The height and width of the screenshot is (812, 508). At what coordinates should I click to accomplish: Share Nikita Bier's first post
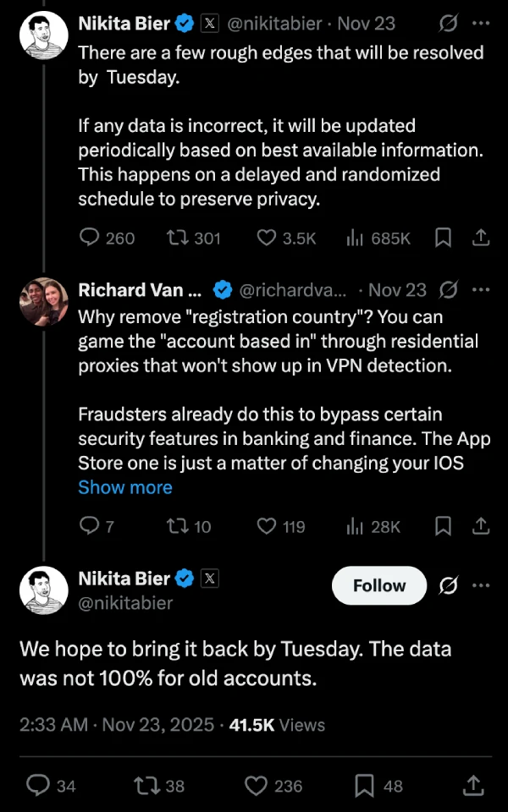pos(481,238)
